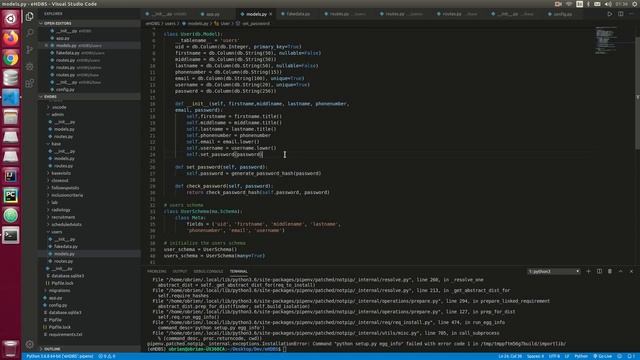Collapse the users folder
640x360 pixels.
[x=57, y=232]
